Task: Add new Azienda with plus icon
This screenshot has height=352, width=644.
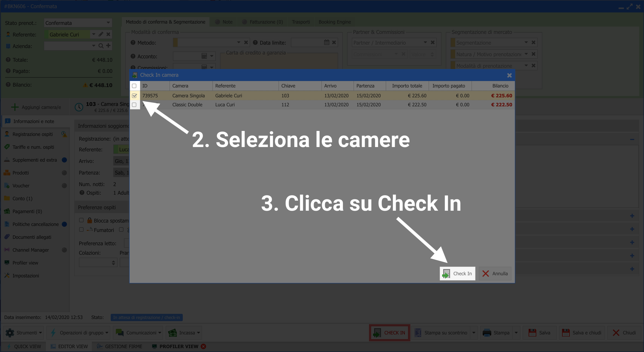Action: coord(108,45)
